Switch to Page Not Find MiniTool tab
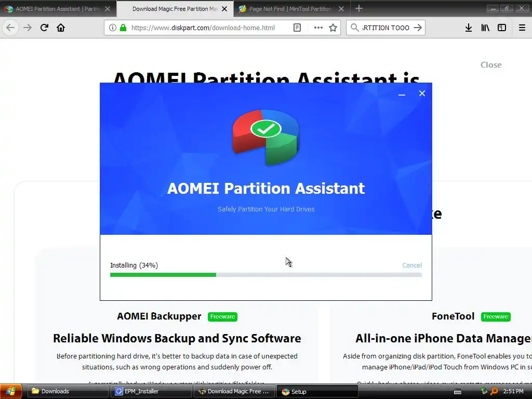 pos(292,9)
